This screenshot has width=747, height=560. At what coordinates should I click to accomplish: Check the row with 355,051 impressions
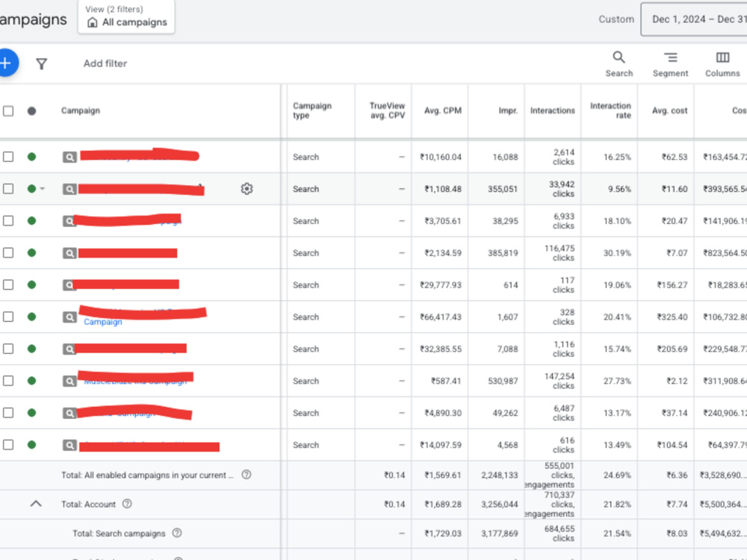8,189
